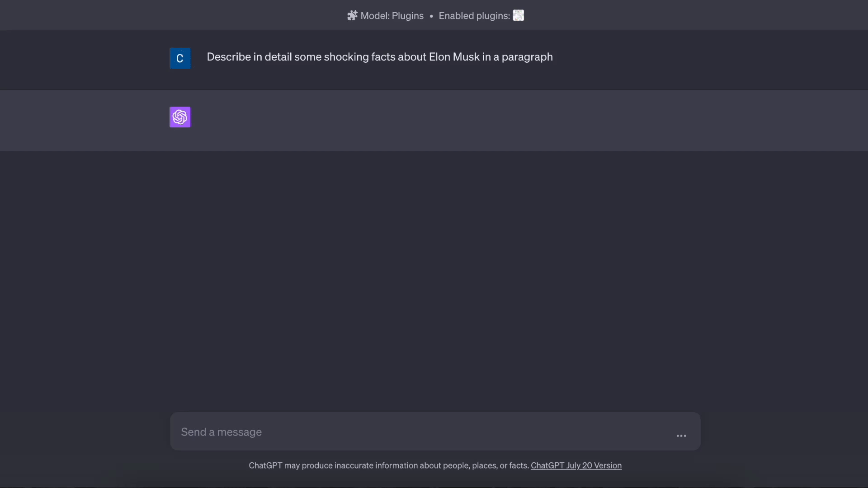Screen dimensions: 868x488
Task: Click the purple ChatGPT response icon
Action: (179, 117)
